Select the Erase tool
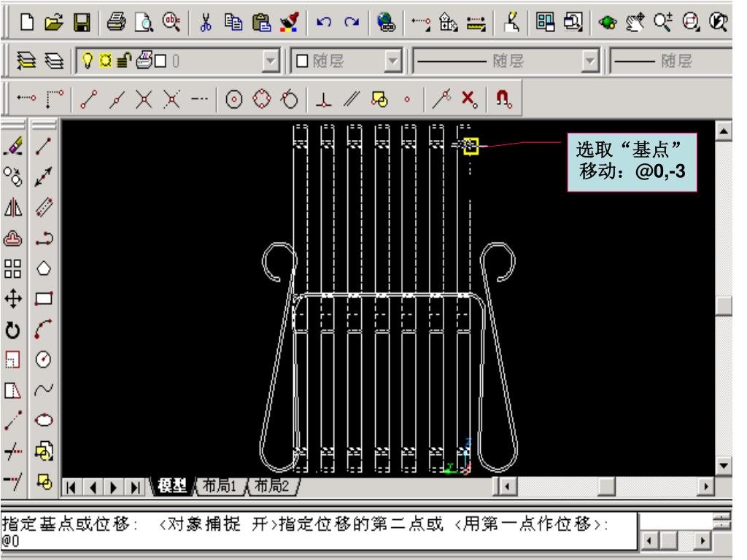 tap(13, 146)
